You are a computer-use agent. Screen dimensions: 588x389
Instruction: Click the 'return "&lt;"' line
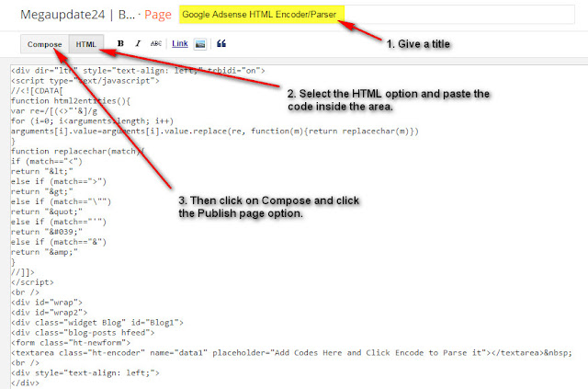pos(42,172)
